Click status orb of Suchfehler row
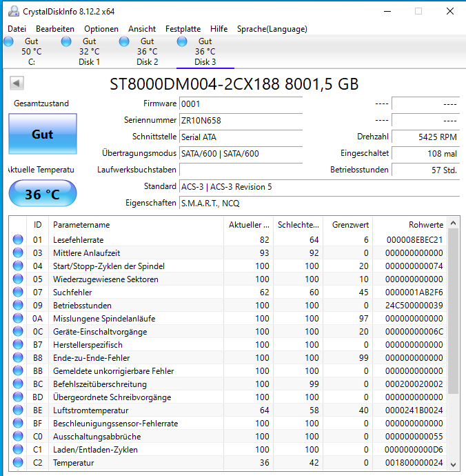This screenshot has height=476, width=466. click(18, 292)
